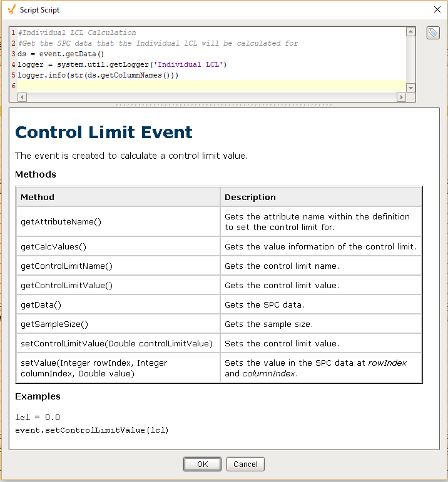Click the tag icon beside the script editor

click(433, 33)
